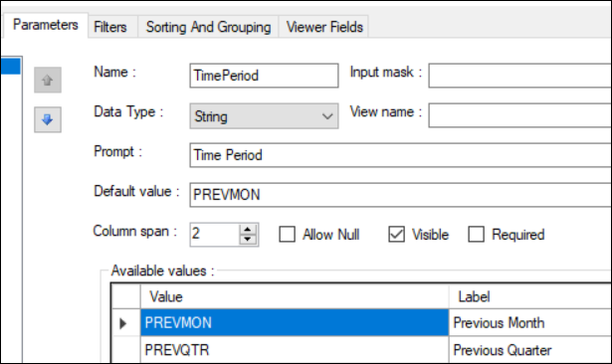Open the Sorting And Grouping tab
Screen dimensions: 612x364
click(208, 27)
